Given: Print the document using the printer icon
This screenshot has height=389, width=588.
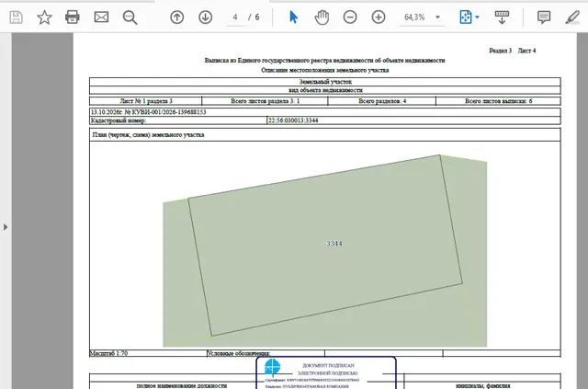Looking at the screenshot, I should [x=73, y=17].
